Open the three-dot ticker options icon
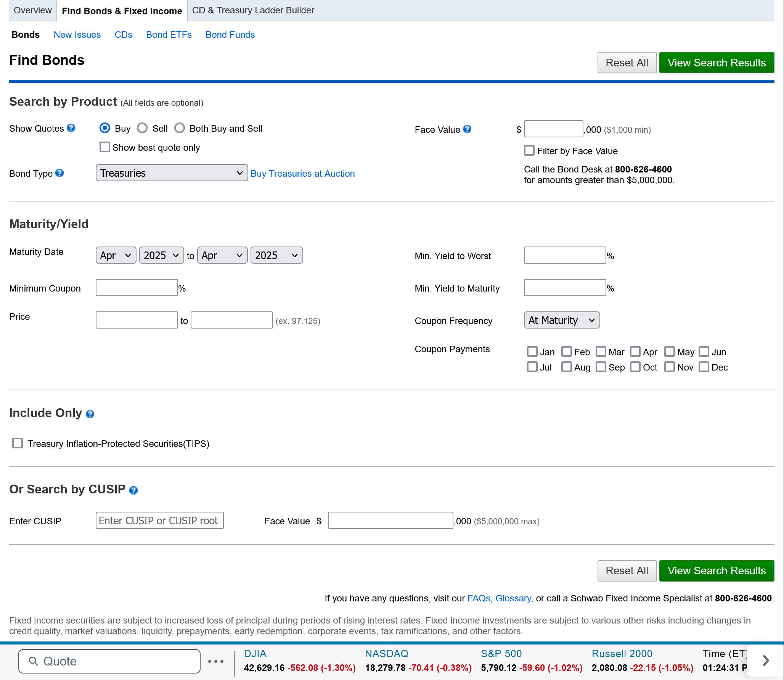Screen dimensions: 784x680 [216, 661]
